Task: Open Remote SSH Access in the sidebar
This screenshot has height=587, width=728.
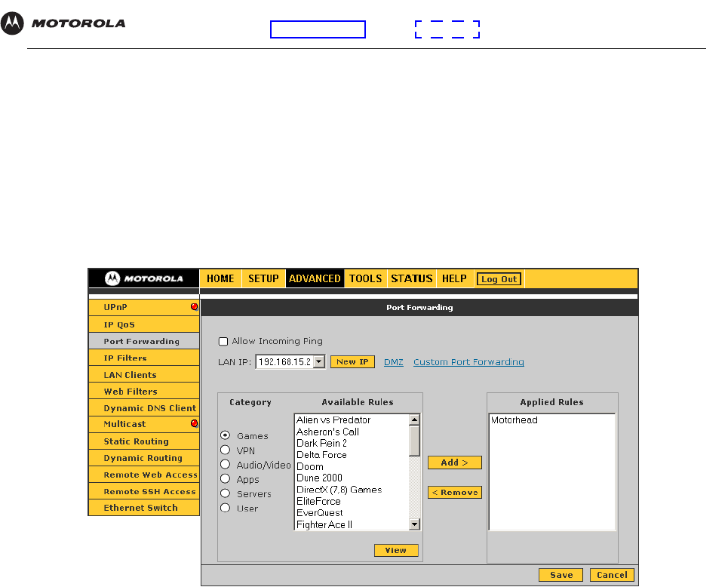Action: tap(144, 491)
